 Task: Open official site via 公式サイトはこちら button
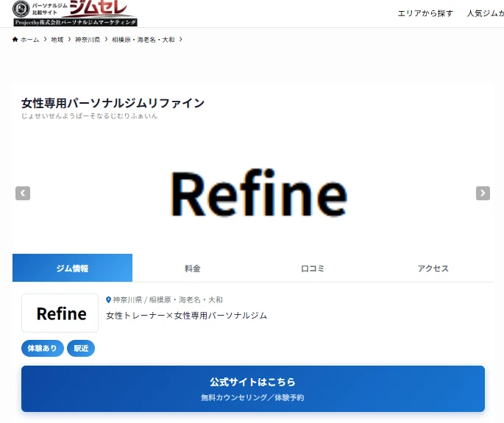[x=253, y=388]
